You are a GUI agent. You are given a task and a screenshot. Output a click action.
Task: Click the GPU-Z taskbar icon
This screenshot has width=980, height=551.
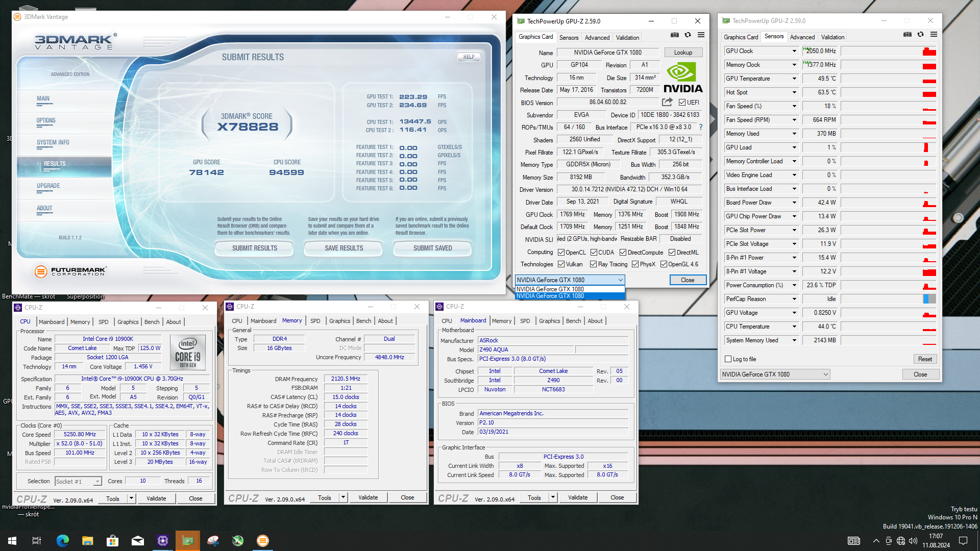click(188, 541)
